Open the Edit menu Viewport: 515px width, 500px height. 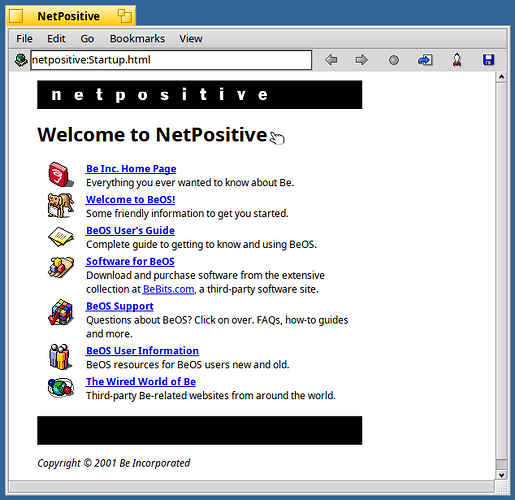pos(56,39)
